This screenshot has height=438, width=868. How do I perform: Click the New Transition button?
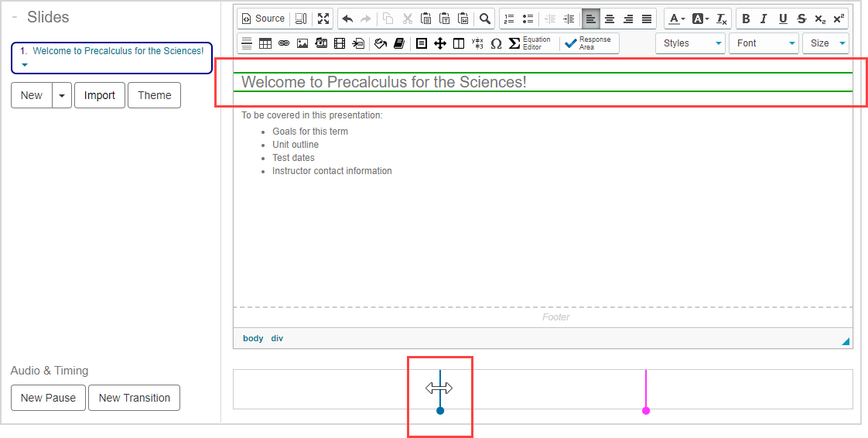coord(134,398)
